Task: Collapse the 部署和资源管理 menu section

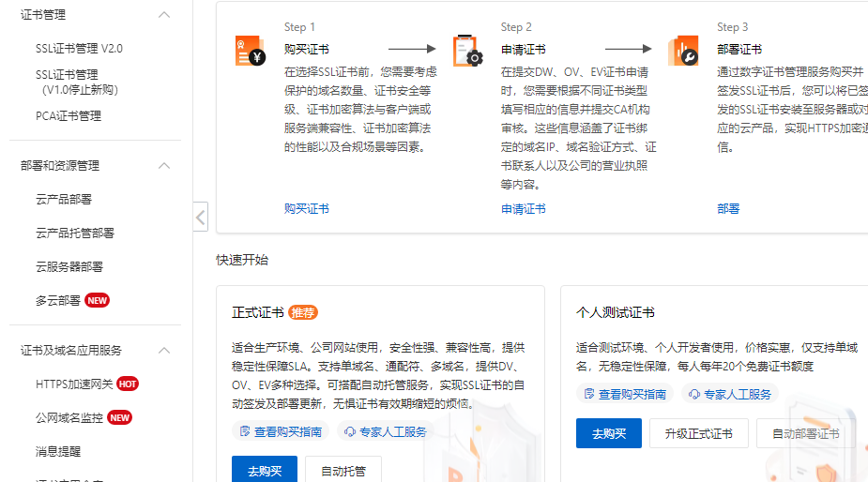Action: pyautogui.click(x=164, y=166)
